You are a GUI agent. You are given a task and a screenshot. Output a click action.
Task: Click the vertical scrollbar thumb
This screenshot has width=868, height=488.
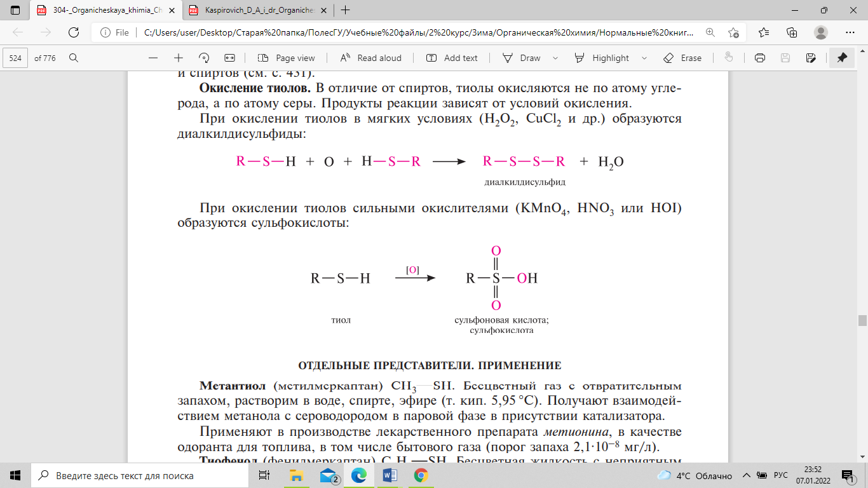point(862,321)
